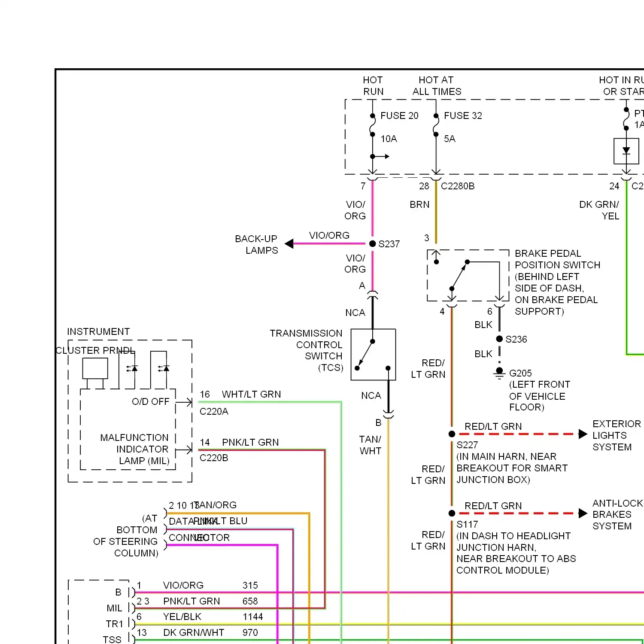Click the BACK-UP LAMPS arrowhead
This screenshot has height=644, width=644.
[x=289, y=244]
